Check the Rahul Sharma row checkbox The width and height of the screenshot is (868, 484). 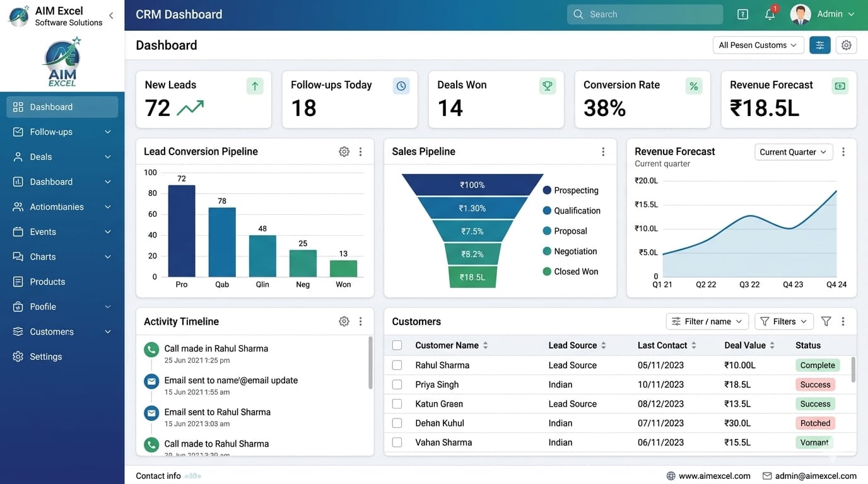(x=397, y=365)
